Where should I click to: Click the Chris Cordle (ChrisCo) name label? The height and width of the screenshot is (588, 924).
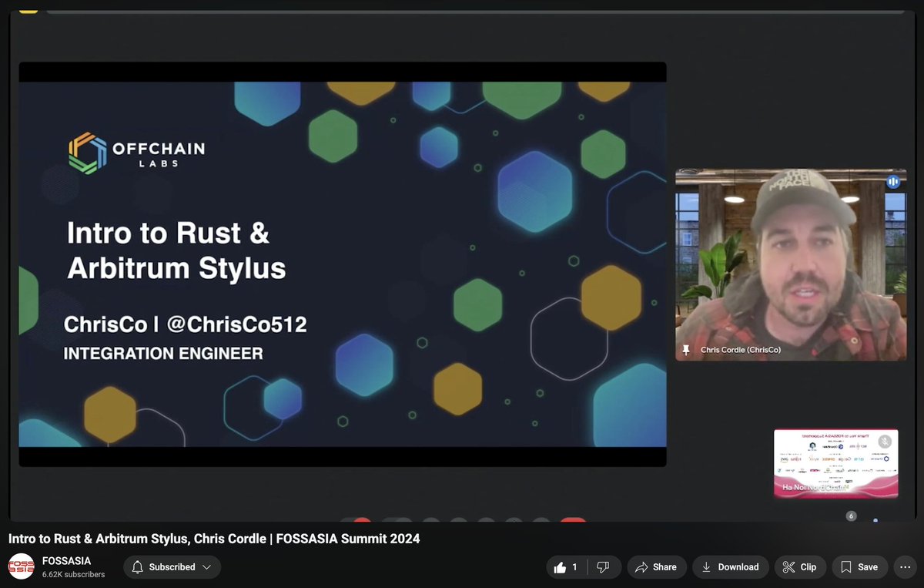[741, 350]
